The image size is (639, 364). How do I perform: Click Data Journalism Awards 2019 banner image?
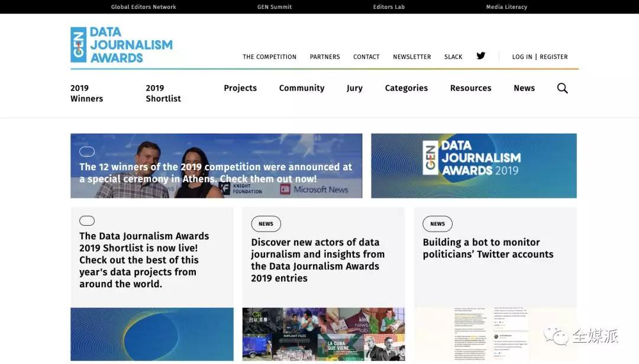(473, 165)
